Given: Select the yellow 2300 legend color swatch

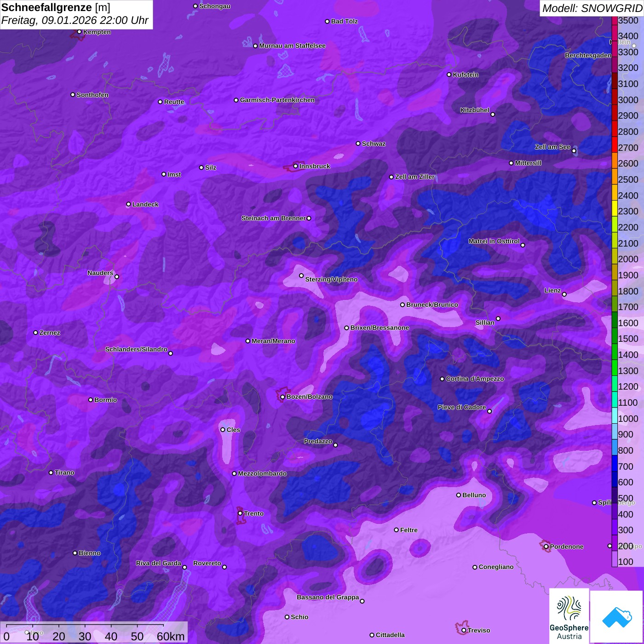Looking at the screenshot, I should pyautogui.click(x=615, y=208).
